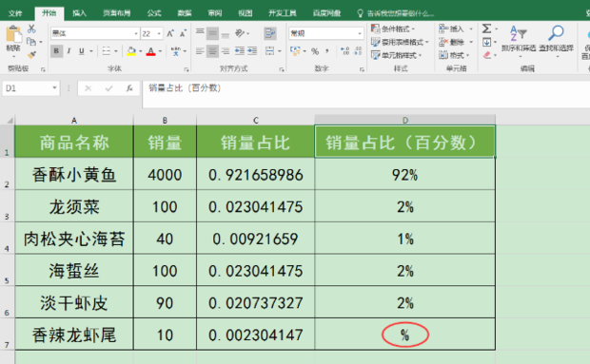Image resolution: width=590 pixels, height=364 pixels.
Task: Click the AutoSum sigma icon
Action: coord(486,29)
